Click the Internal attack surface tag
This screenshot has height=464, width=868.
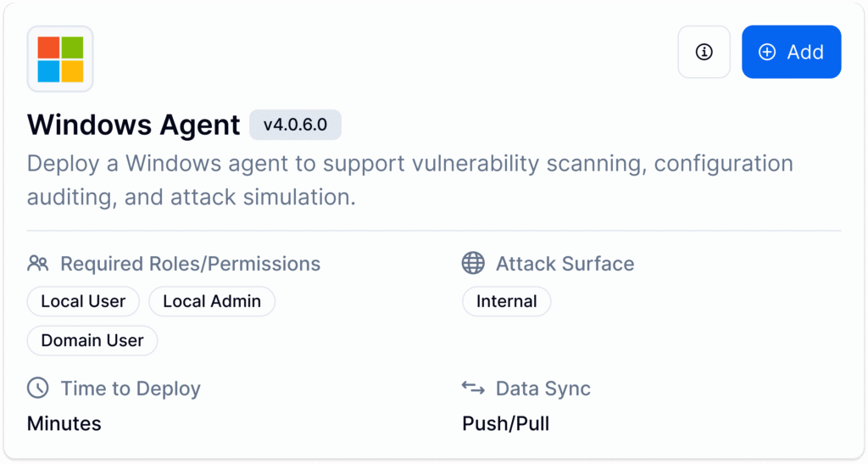(x=506, y=301)
